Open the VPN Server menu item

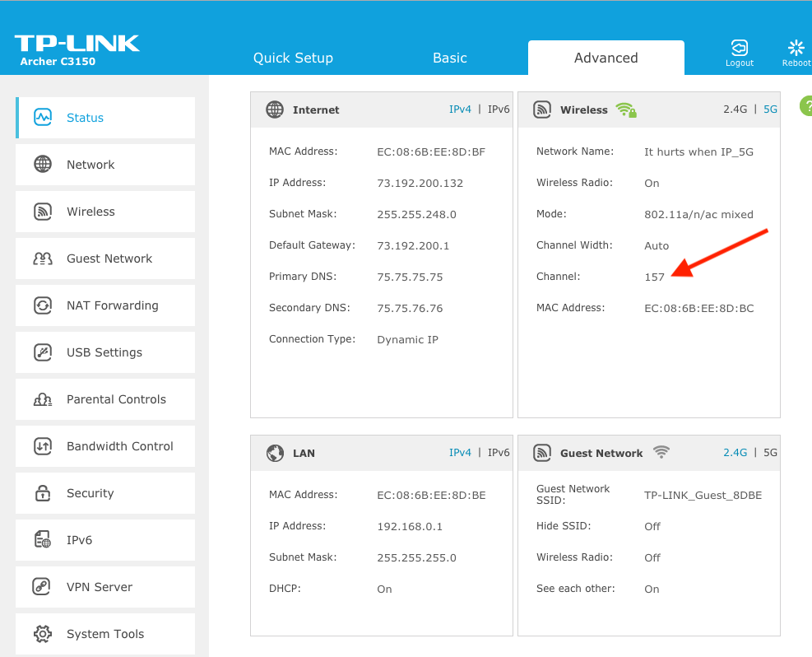pyautogui.click(x=105, y=587)
